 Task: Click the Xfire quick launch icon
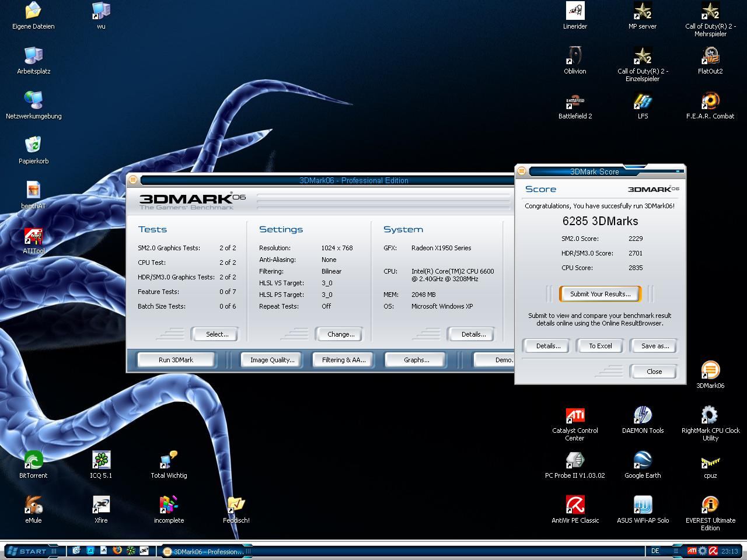click(x=144, y=550)
